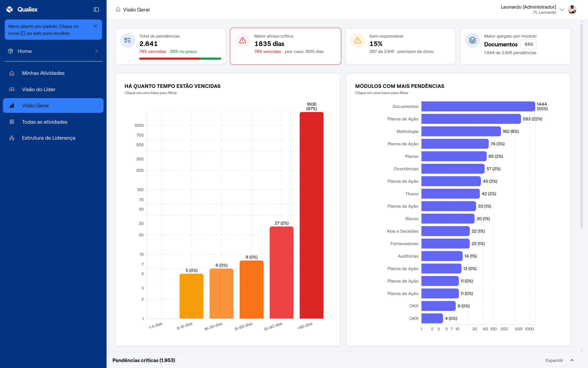Select the Visão Geral menu item

coord(53,105)
